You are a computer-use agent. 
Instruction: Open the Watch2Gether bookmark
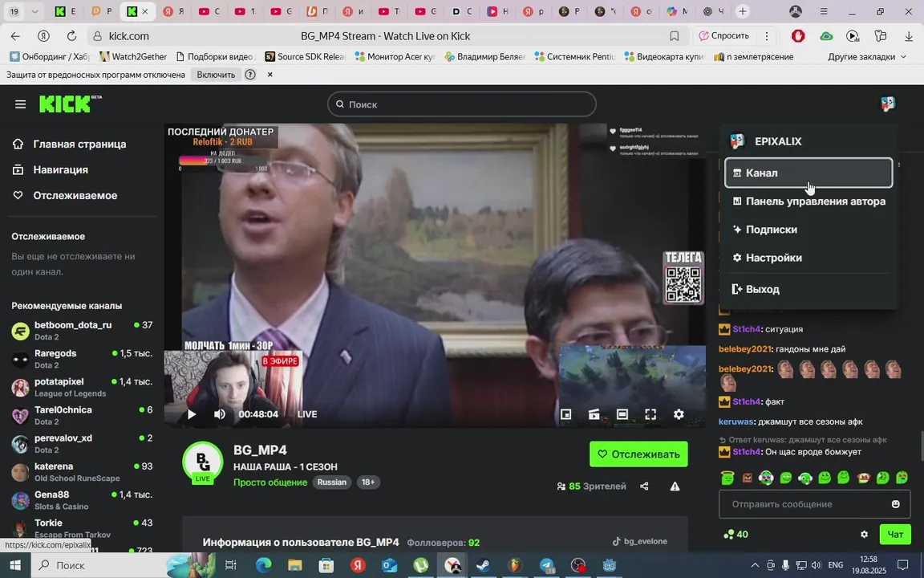[x=133, y=57]
